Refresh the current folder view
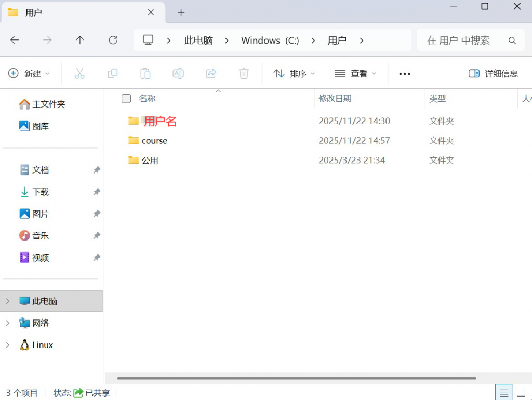The height and width of the screenshot is (400, 532). 113,40
